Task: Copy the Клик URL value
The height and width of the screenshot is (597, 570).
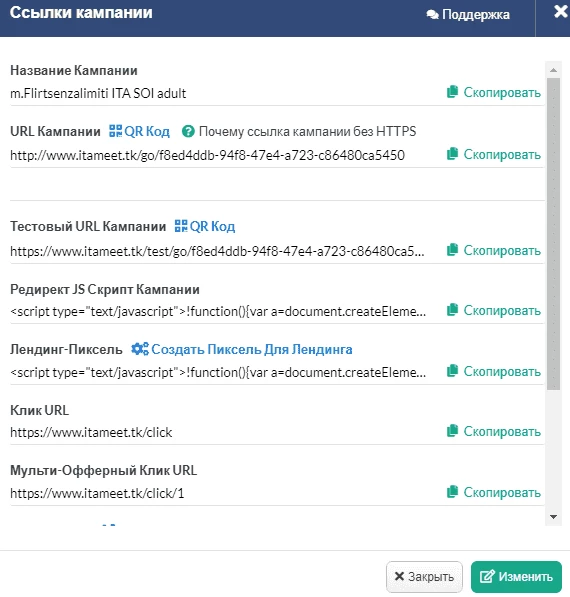Action: [494, 431]
